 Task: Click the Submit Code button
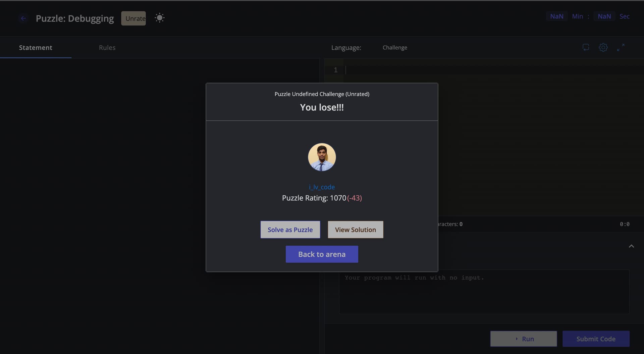tap(596, 339)
